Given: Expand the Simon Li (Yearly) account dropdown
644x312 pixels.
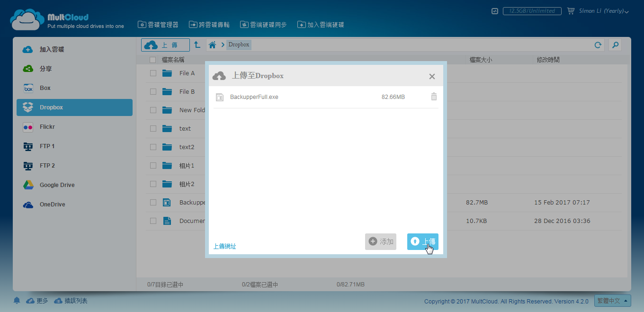Looking at the screenshot, I should [604, 11].
